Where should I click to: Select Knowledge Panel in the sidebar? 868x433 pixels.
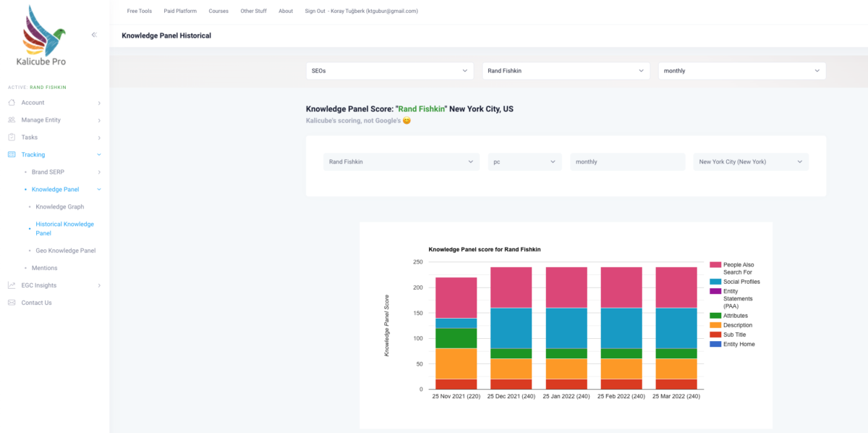(x=55, y=190)
